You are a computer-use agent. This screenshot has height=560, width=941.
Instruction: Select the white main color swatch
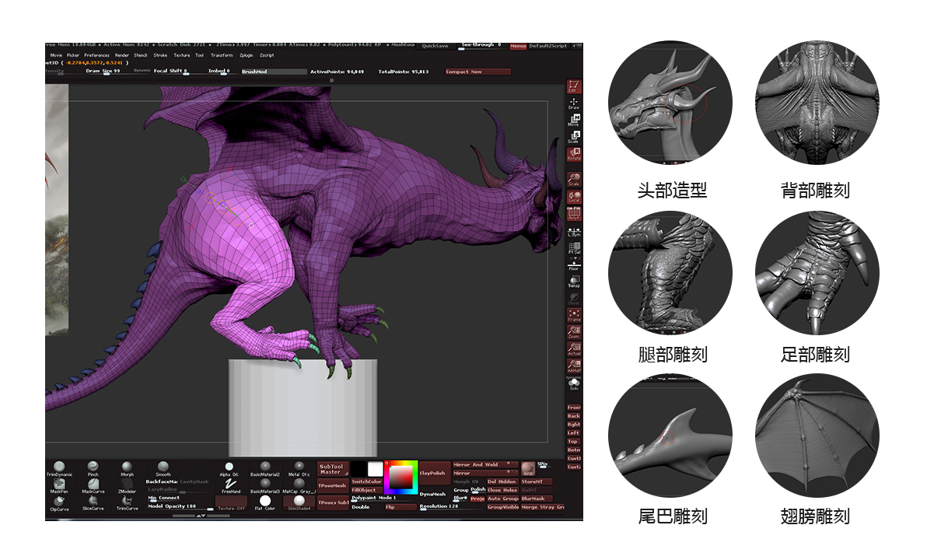[x=375, y=469]
